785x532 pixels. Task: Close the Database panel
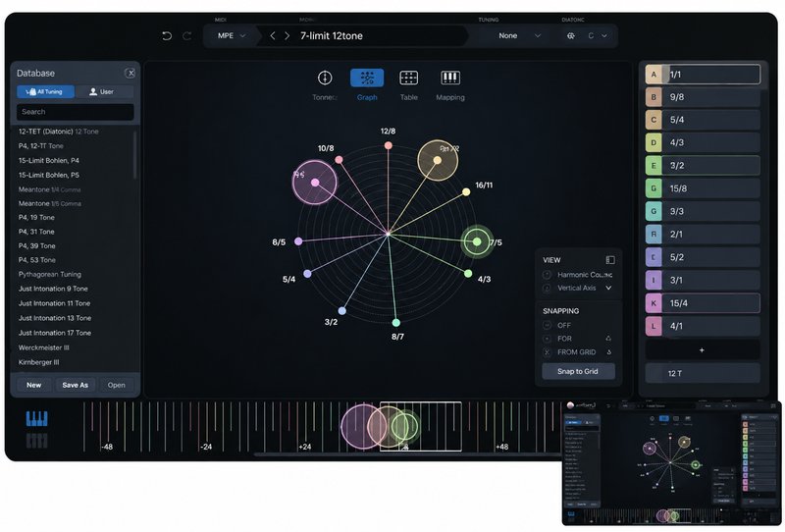(131, 74)
